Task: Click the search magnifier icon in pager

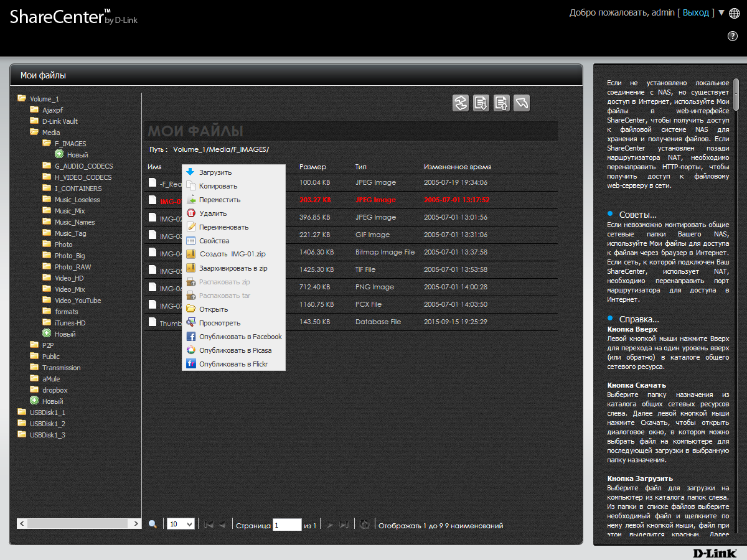Action: click(153, 525)
